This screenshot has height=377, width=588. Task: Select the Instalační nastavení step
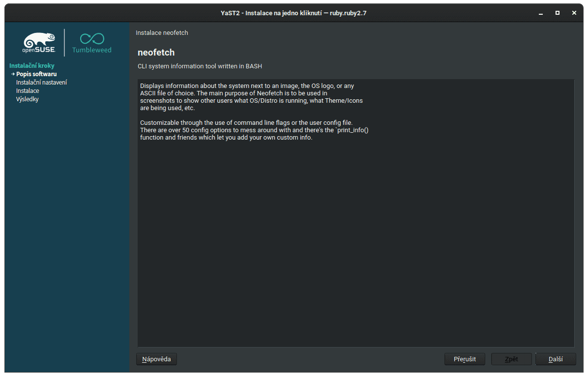click(42, 82)
